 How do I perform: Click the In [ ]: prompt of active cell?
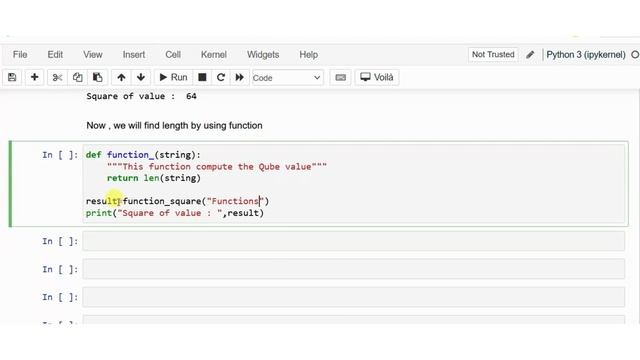coord(60,155)
